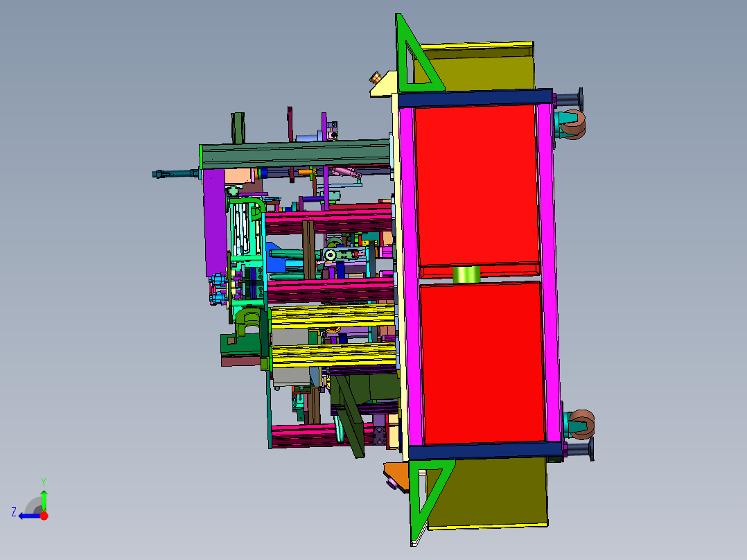Image resolution: width=747 pixels, height=560 pixels.
Task: Select the dark green horizontal beam
Action: tap(295, 153)
